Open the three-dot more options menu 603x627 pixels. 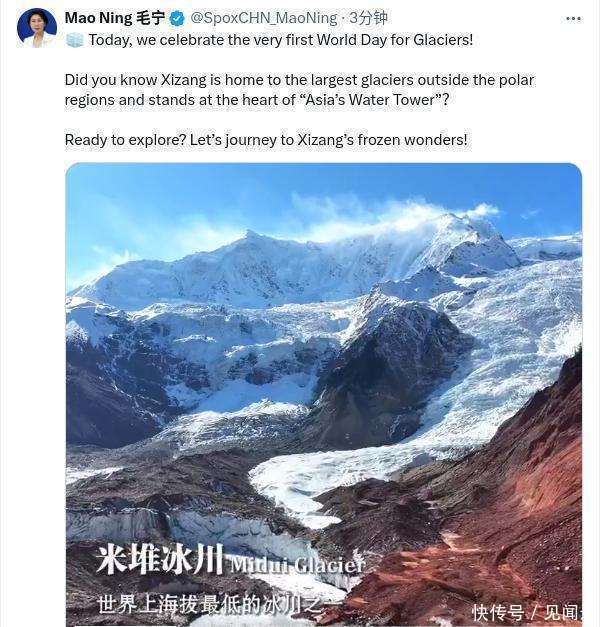coord(573,18)
